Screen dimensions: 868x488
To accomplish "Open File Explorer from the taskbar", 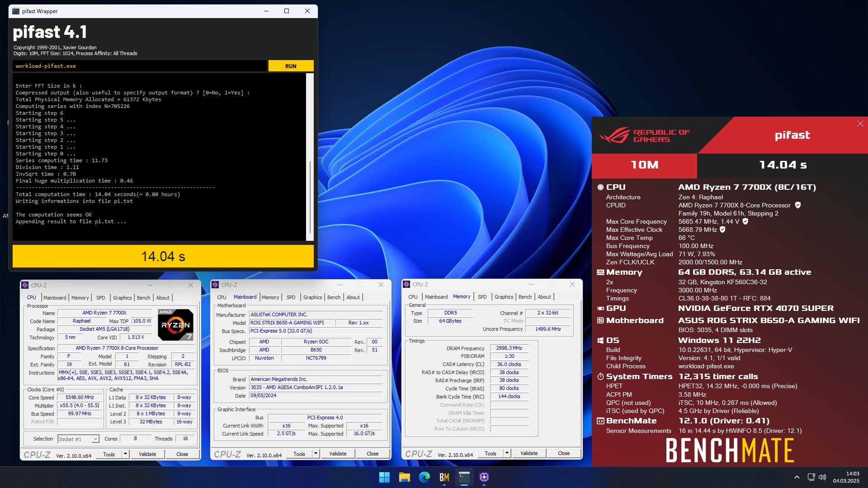I will click(404, 477).
